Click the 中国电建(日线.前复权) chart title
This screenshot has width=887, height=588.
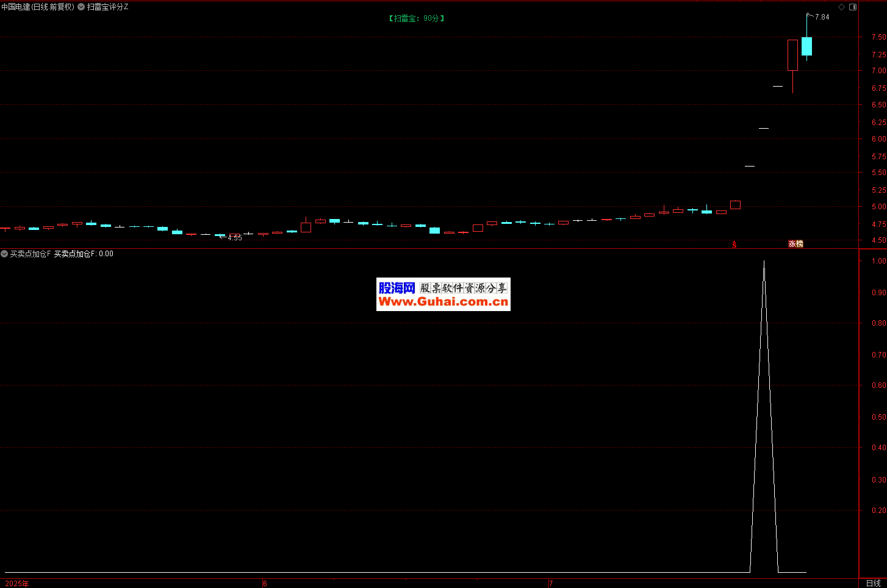click(x=38, y=7)
